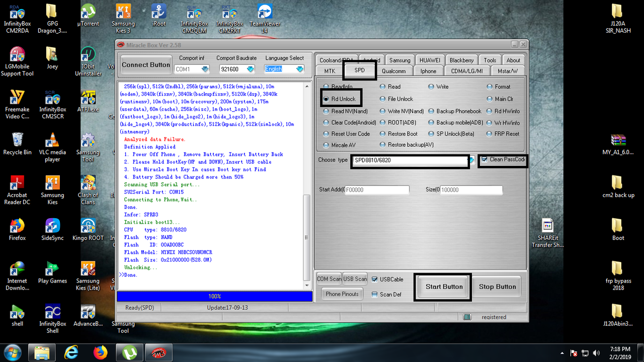
Task: Expand Comport inf COM1 dropdown
Action: pos(205,69)
